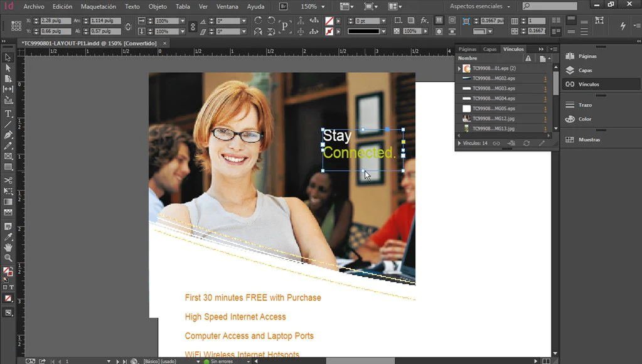Image resolution: width=642 pixels, height=364 pixels.
Task: Pick the Zoom magnifier tool
Action: [8, 258]
